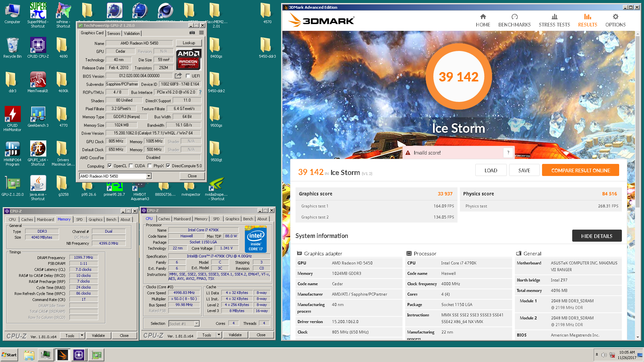Click the GPU Name field in GPU-Z
The image size is (644, 362).
(x=139, y=43)
